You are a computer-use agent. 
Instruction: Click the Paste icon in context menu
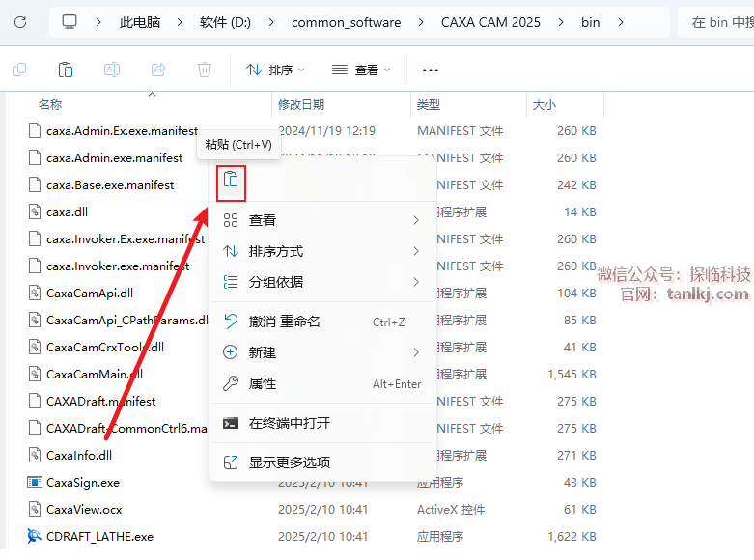231,180
